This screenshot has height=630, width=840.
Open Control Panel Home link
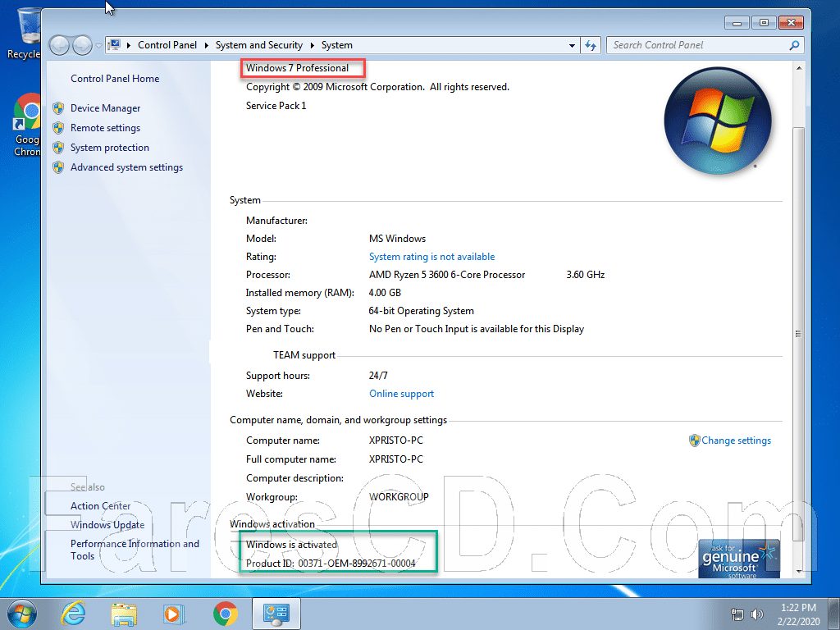point(115,79)
